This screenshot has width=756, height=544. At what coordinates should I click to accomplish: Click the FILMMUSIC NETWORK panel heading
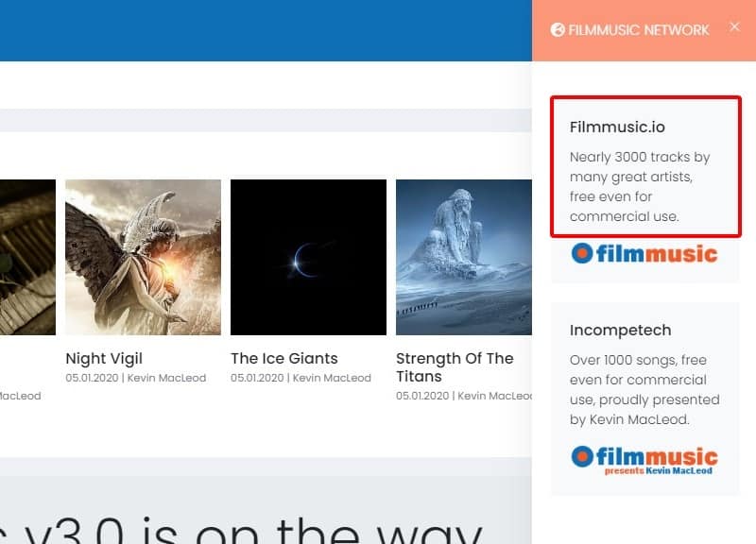click(639, 30)
